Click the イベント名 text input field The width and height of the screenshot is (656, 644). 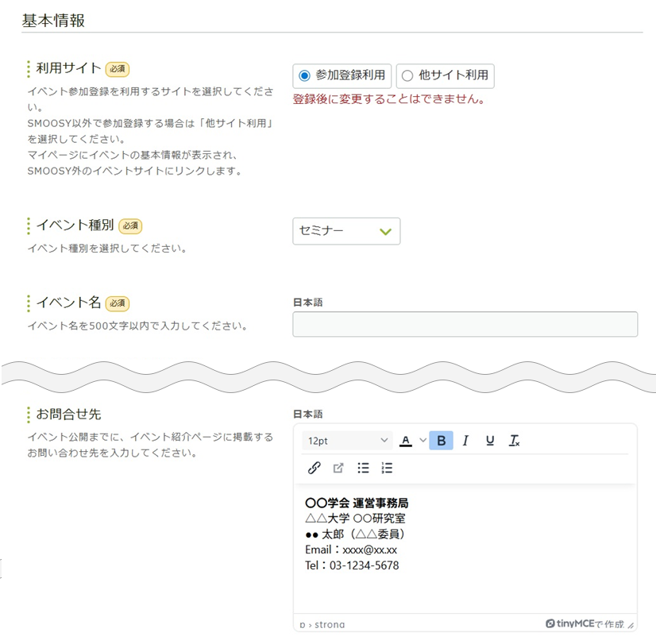click(465, 324)
